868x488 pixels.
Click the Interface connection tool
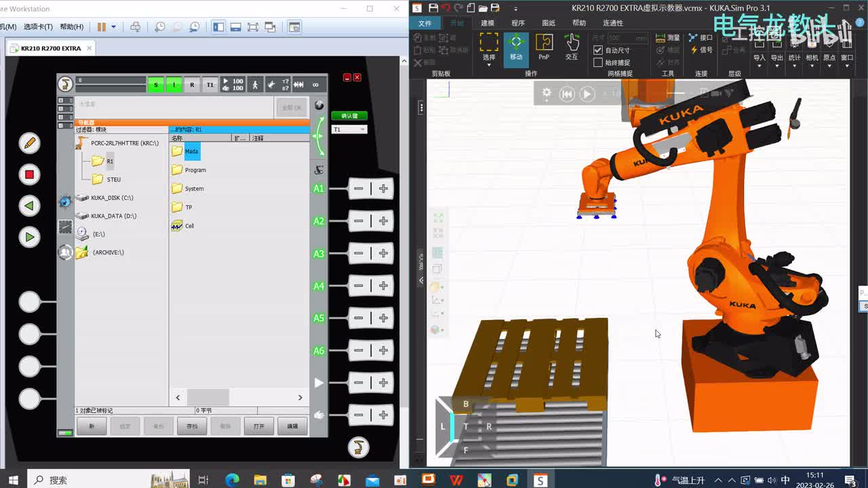click(x=701, y=38)
